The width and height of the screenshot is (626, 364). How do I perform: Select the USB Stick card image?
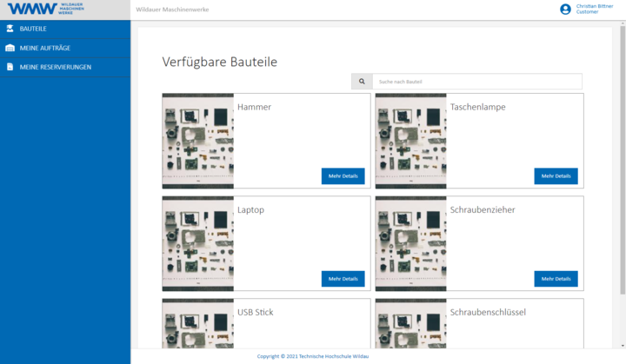click(x=198, y=324)
